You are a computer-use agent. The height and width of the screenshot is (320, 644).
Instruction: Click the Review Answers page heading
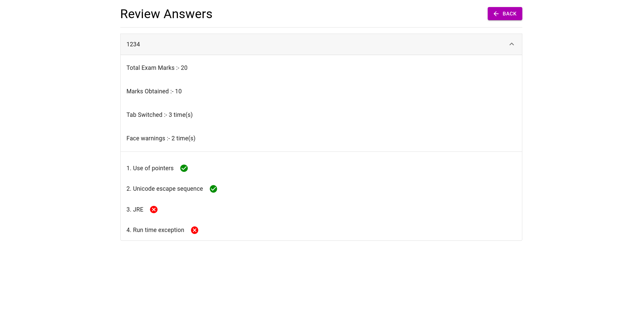(166, 14)
